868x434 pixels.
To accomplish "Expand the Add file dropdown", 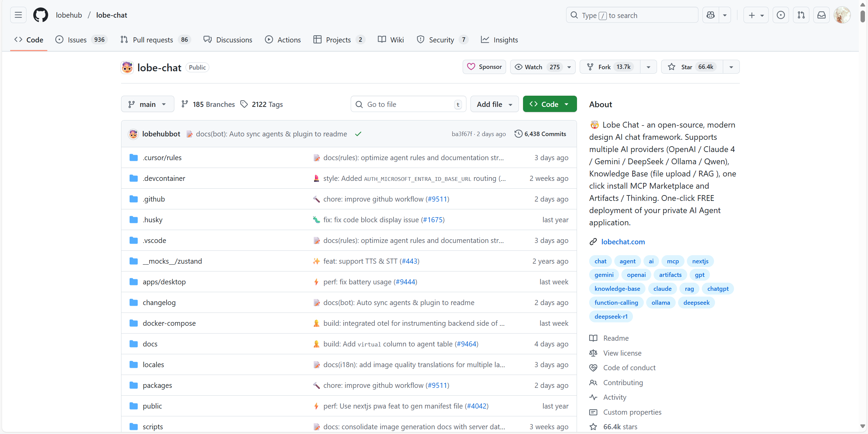I will [x=494, y=104].
